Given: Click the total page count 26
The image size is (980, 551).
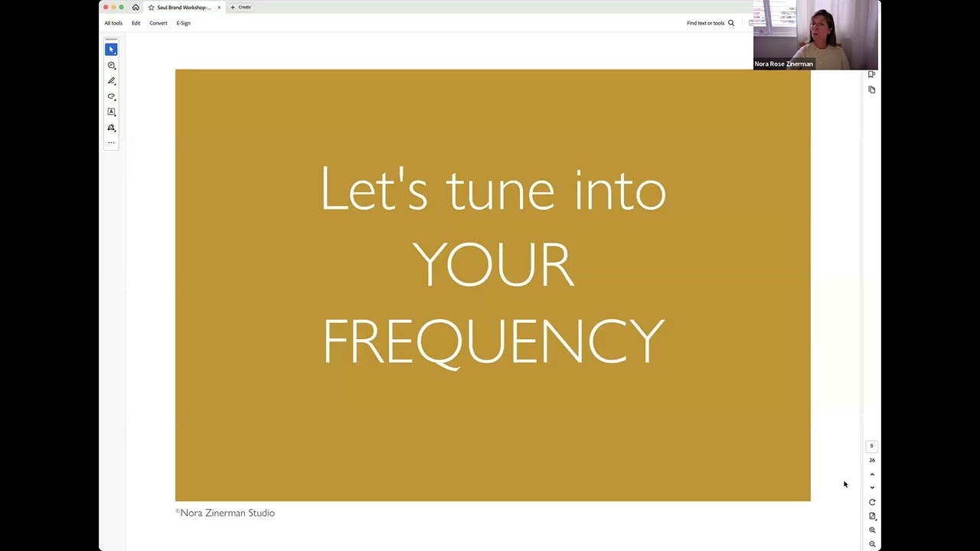Looking at the screenshot, I should pos(871,460).
